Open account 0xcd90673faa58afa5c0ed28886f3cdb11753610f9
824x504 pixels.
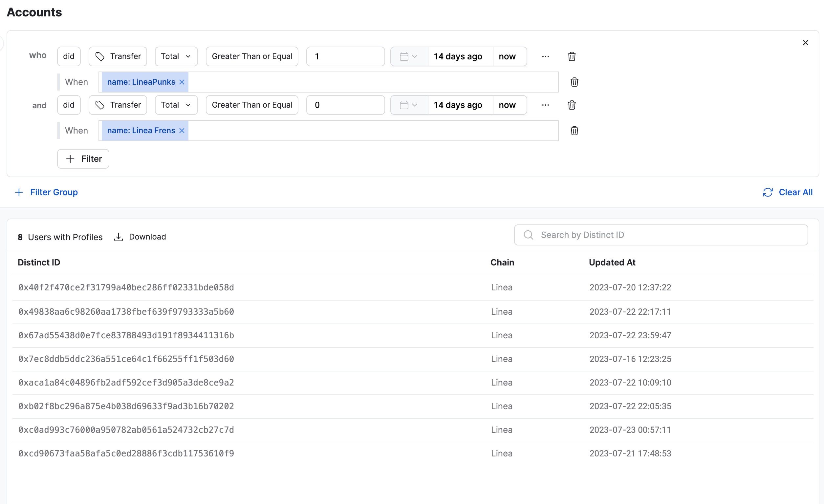coord(126,453)
